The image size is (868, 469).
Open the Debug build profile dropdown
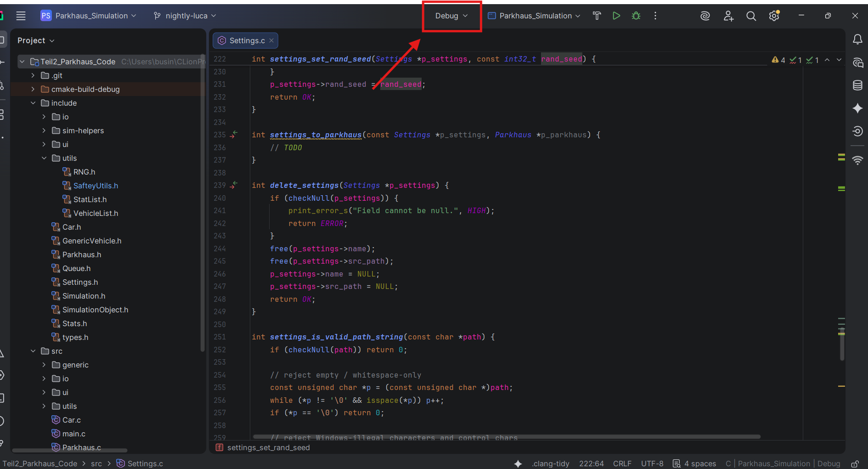pyautogui.click(x=451, y=16)
